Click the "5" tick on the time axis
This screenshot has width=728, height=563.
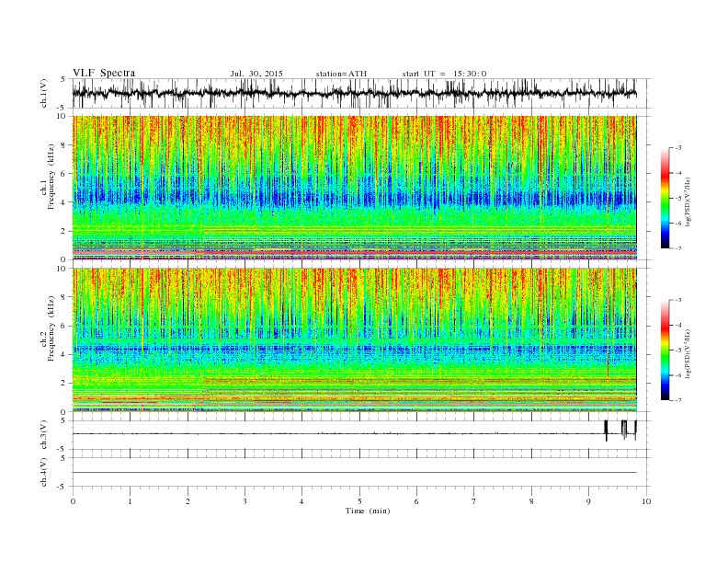pos(359,501)
